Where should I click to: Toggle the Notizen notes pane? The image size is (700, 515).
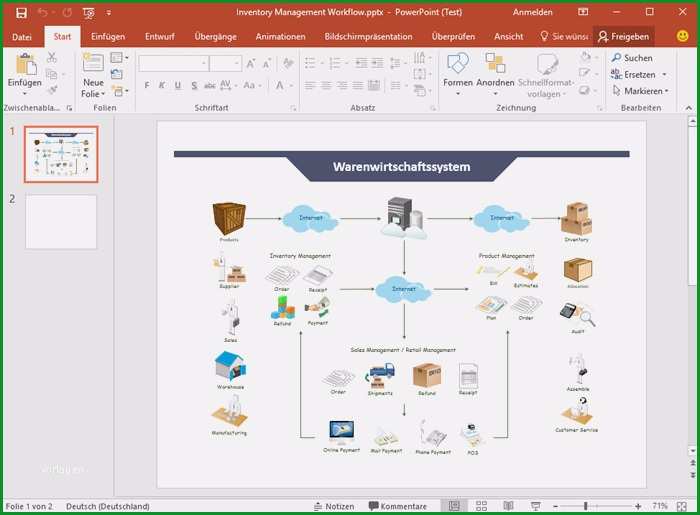click(x=334, y=506)
